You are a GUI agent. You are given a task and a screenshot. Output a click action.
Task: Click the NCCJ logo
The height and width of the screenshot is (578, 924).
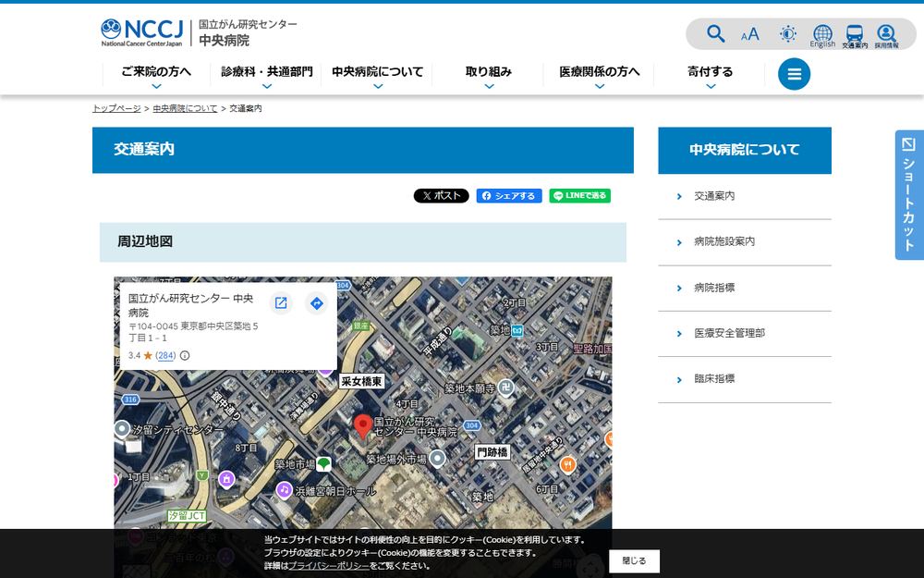pos(142,32)
